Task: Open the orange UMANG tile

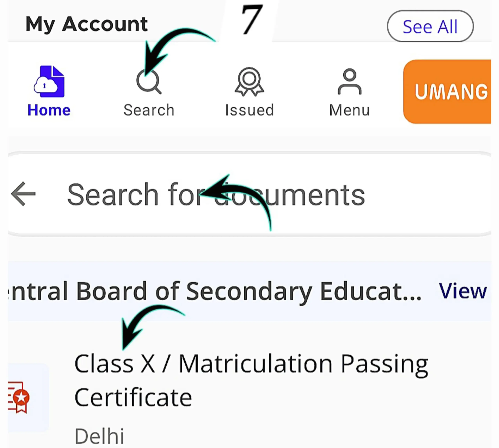Action: point(447,92)
